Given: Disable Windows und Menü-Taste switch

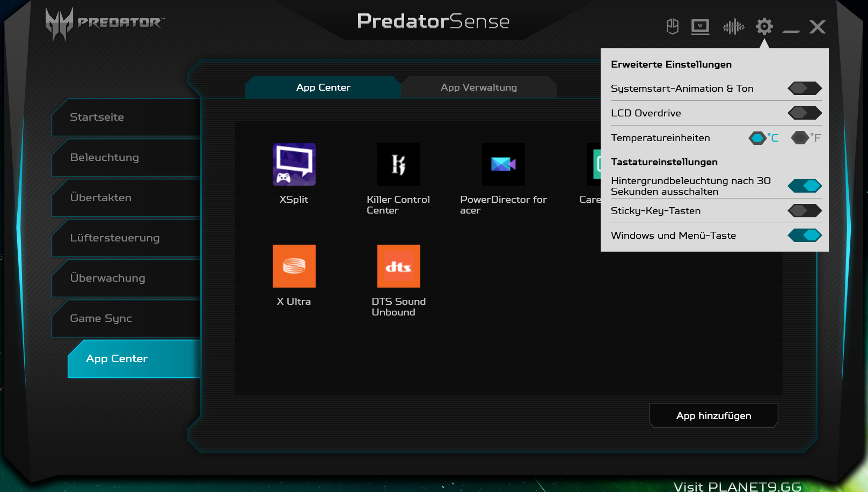Looking at the screenshot, I should pos(805,235).
